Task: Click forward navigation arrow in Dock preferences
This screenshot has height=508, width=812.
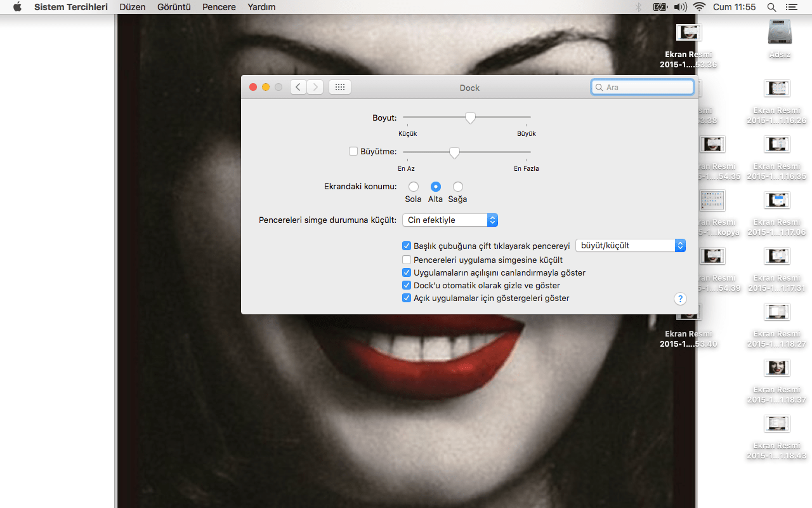Action: (x=315, y=87)
